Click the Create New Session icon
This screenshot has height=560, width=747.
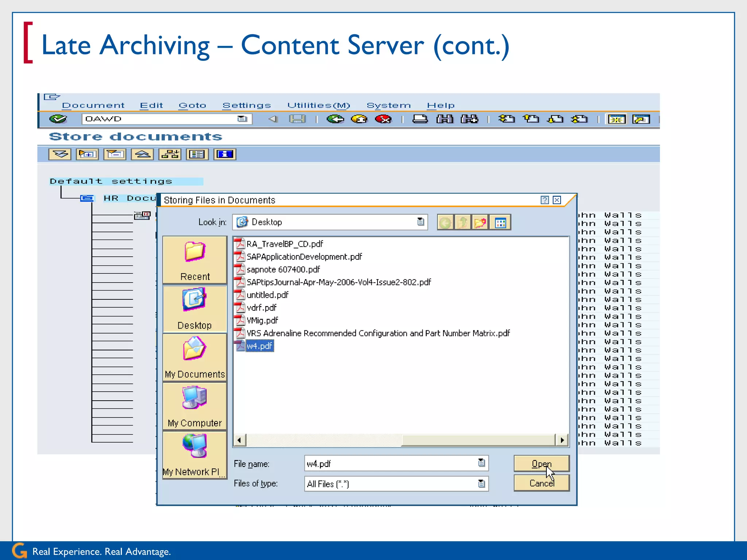click(x=617, y=119)
